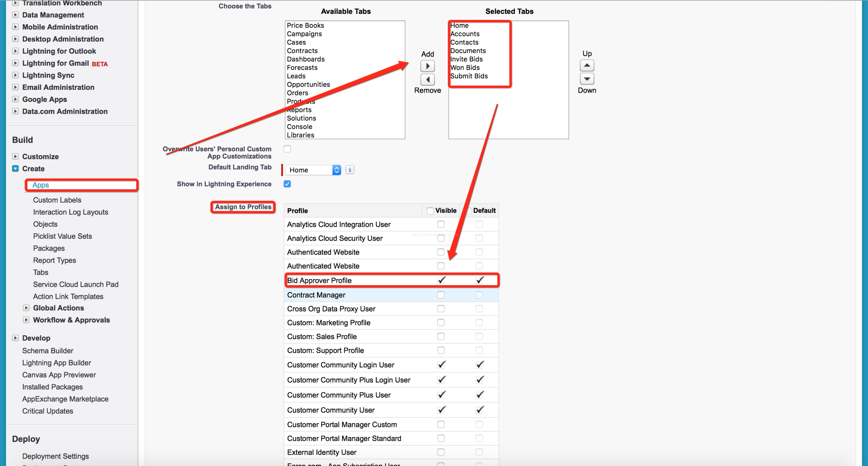This screenshot has width=868, height=466.
Task: Move selected tab Down with arrow
Action: (x=587, y=79)
